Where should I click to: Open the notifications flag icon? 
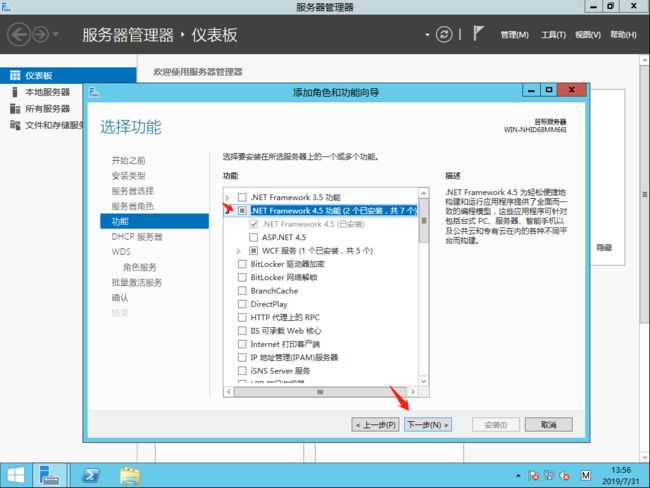(x=478, y=33)
